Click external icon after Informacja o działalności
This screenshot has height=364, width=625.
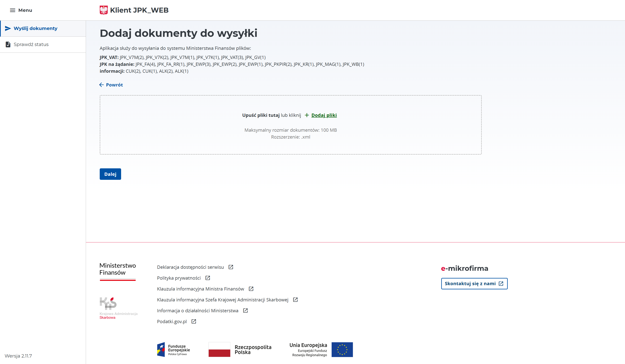(x=245, y=311)
